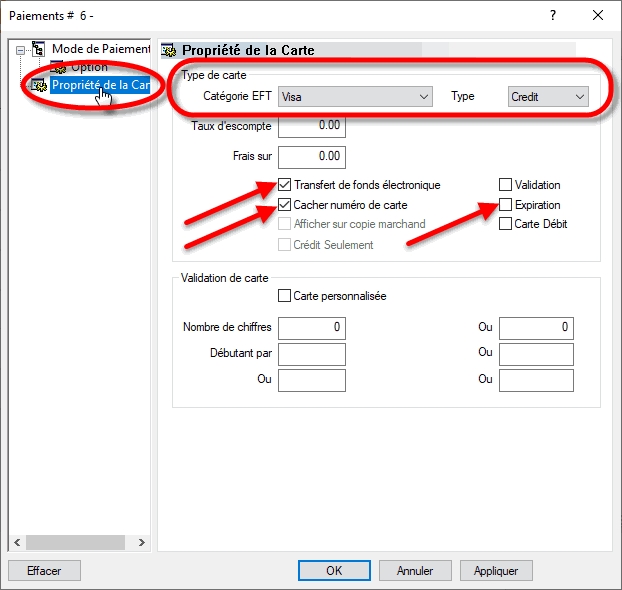The image size is (622, 590).
Task: Click the Option node icon
Action: point(58,67)
